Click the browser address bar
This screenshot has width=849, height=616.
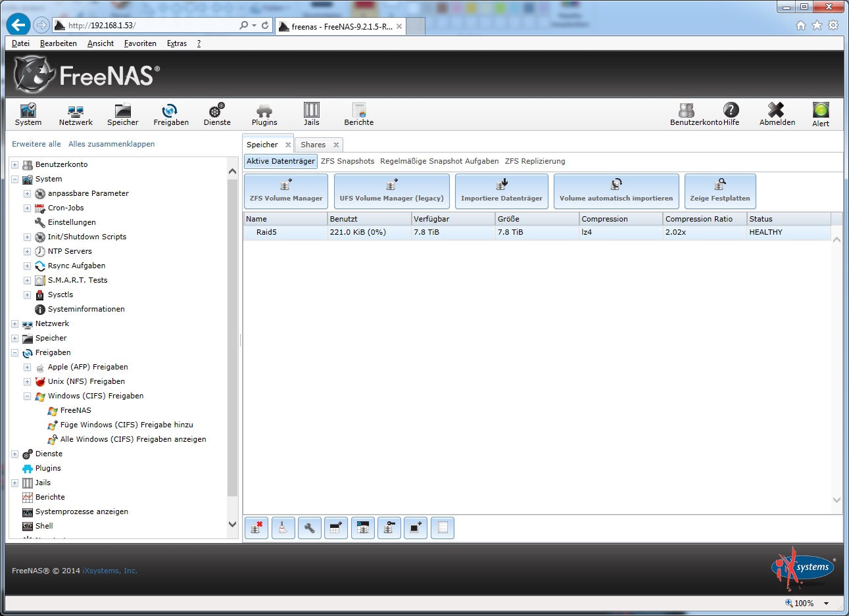(x=151, y=26)
